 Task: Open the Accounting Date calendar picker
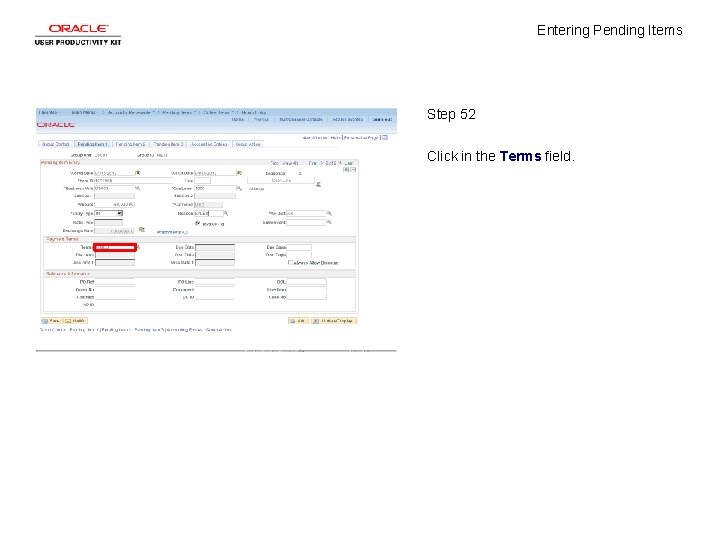[137, 173]
